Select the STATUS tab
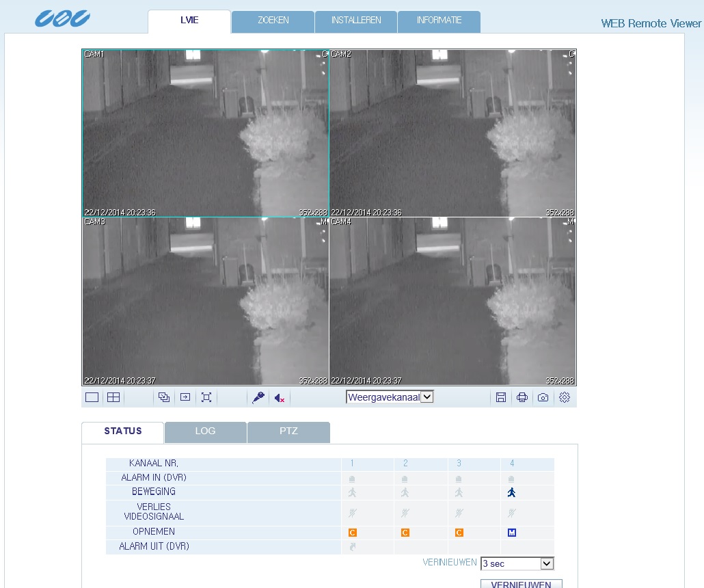The image size is (704, 588). click(122, 432)
